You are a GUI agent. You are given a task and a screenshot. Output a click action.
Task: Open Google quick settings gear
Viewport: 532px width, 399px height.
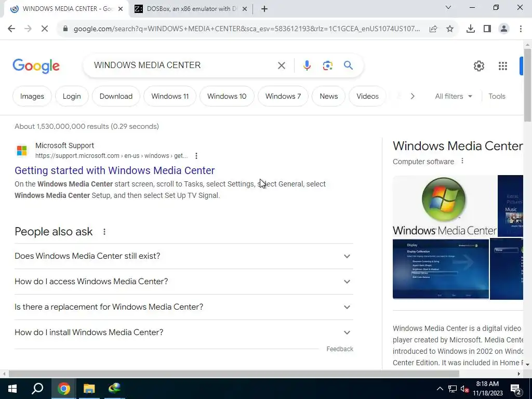point(478,66)
